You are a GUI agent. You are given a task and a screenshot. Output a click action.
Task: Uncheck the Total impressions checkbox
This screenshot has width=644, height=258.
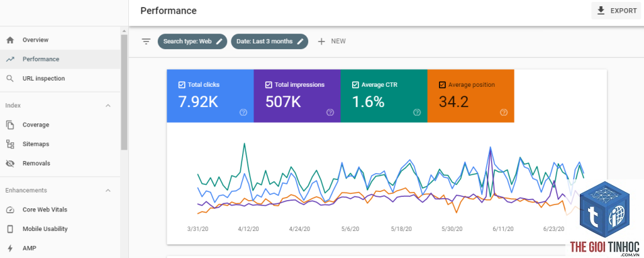pyautogui.click(x=269, y=84)
